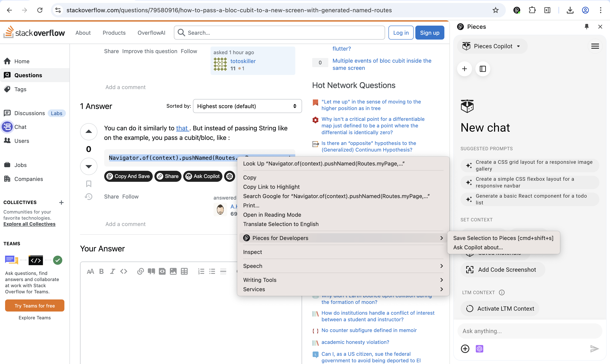610x364 pixels.
Task: Expand the Writing Tools submenu
Action: [x=343, y=280]
